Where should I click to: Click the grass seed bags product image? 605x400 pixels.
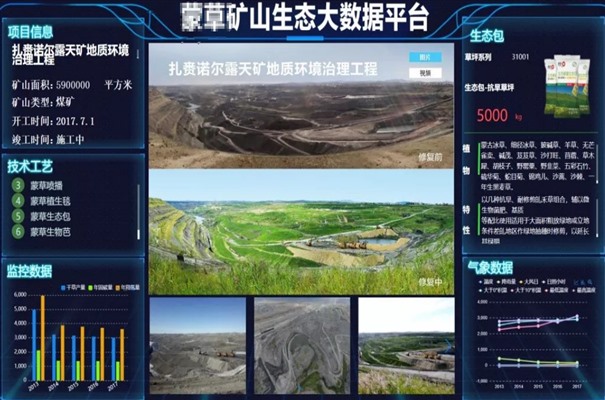tap(567, 87)
